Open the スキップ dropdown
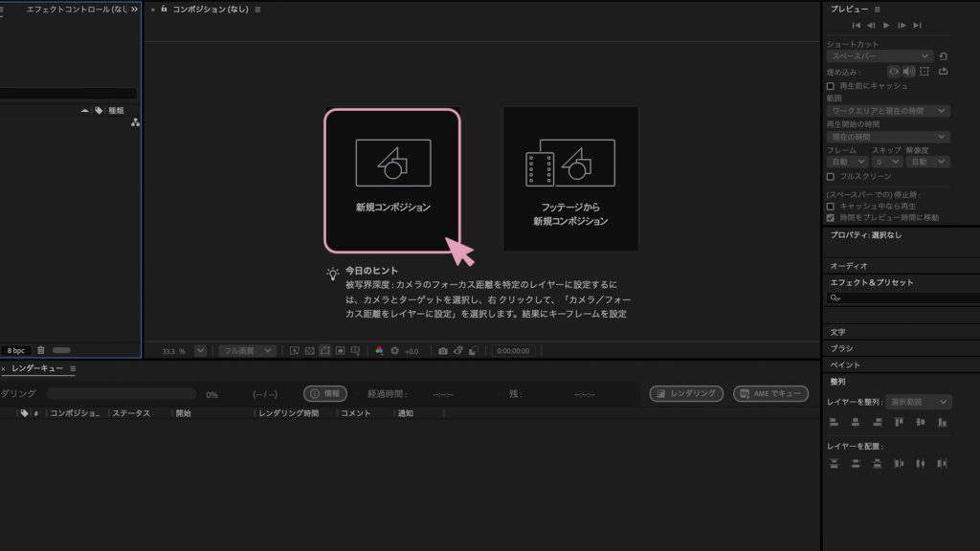The width and height of the screenshot is (980, 551). pos(886,162)
